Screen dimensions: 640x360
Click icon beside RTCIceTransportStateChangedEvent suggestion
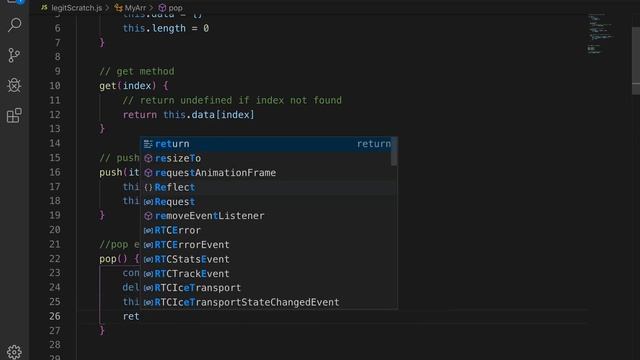[148, 302]
